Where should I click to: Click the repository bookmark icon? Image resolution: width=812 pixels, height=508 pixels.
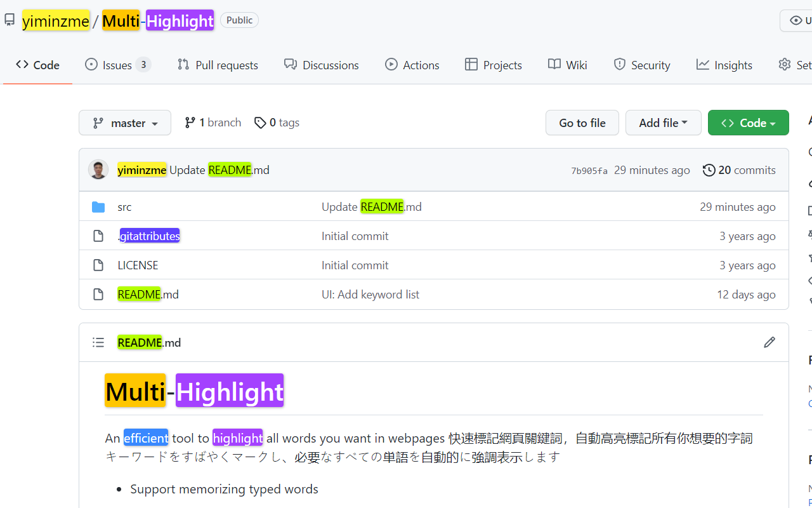tap(9, 20)
